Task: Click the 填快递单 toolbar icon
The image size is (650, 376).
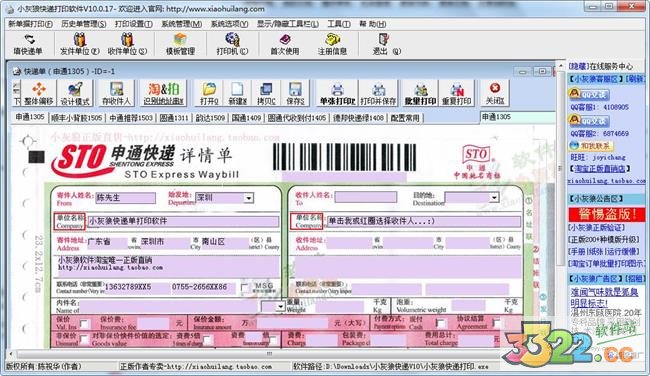Action: [x=28, y=44]
